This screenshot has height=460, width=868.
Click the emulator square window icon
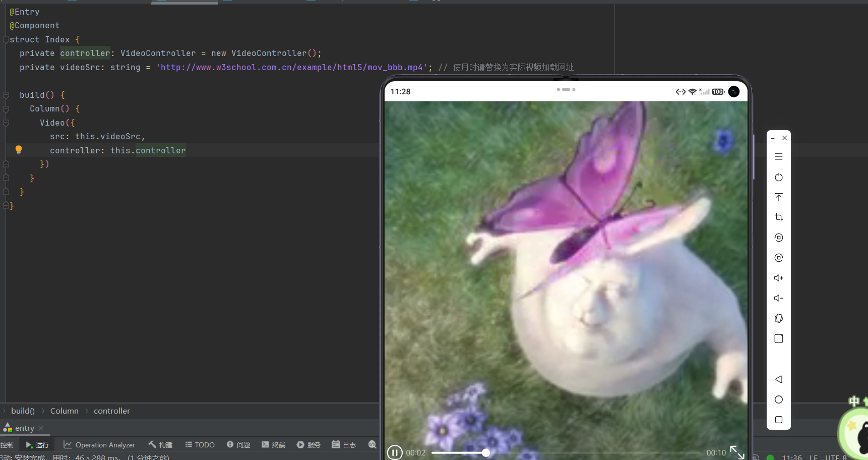click(x=779, y=338)
